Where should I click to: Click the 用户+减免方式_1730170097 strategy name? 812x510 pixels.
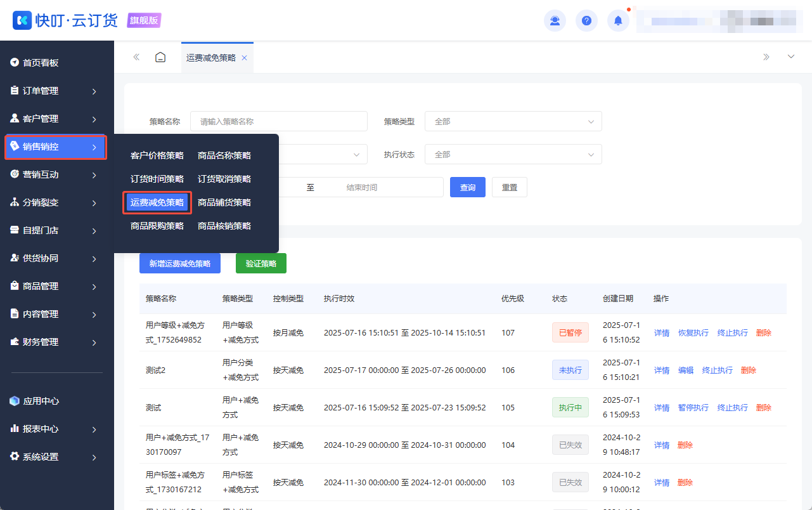pyautogui.click(x=177, y=445)
